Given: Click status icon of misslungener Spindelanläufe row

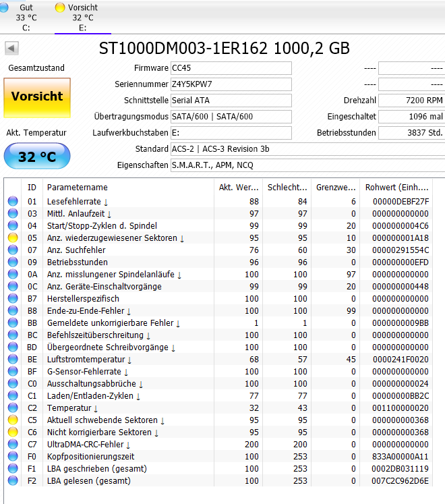Looking at the screenshot, I should click(13, 274).
